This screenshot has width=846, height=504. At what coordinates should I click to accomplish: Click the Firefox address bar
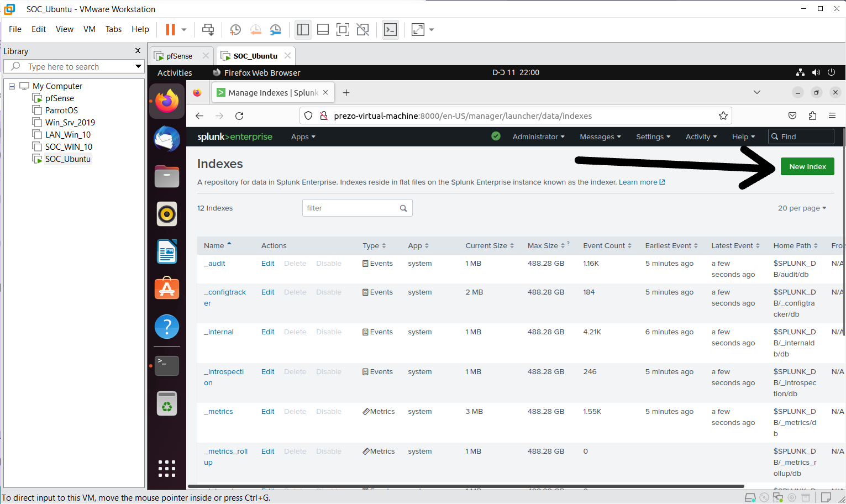515,116
